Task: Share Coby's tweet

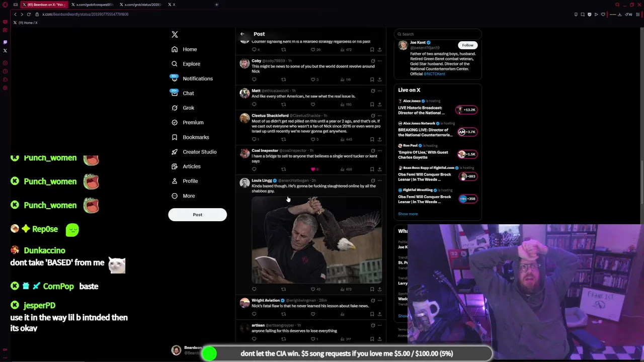Action: [x=379, y=79]
